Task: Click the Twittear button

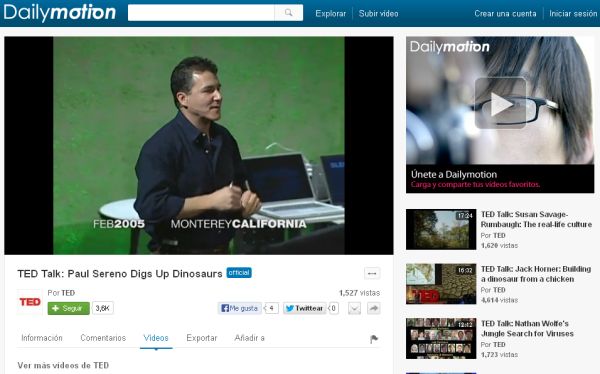Action: [305, 308]
